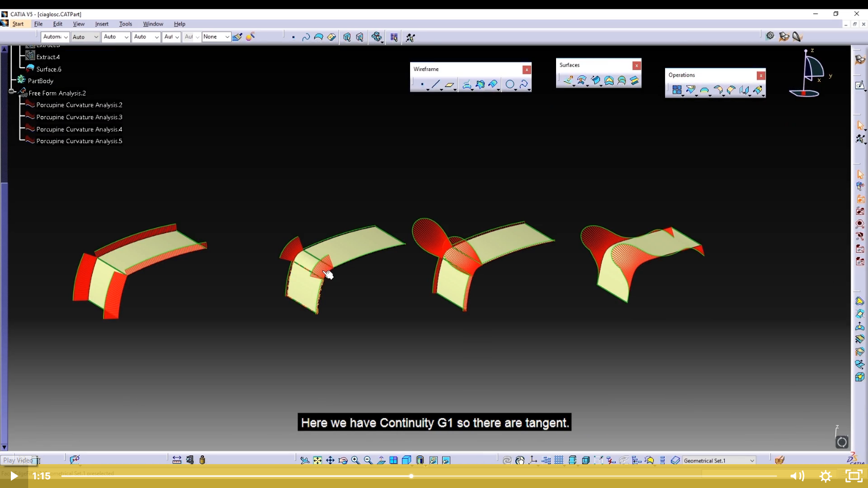Viewport: 868px width, 488px height.
Task: Play the video
Action: click(14, 476)
